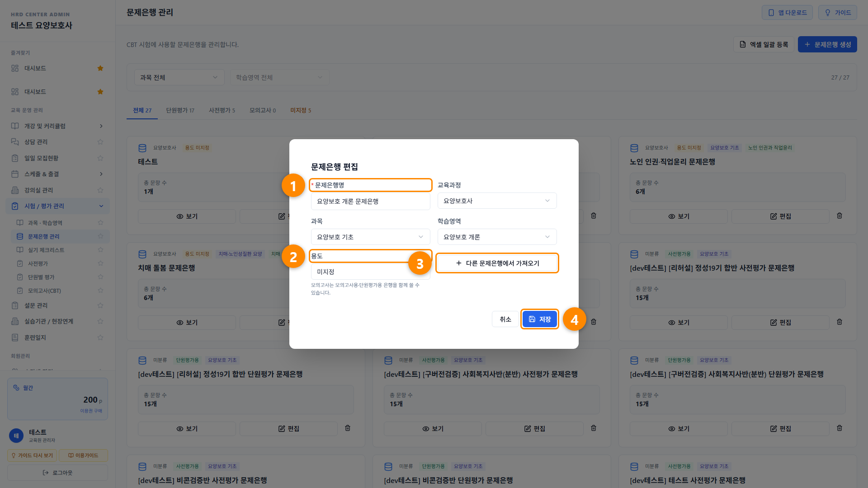Open 일일 모집현황 in the sidebar
The height and width of the screenshot is (488, 868).
pyautogui.click(x=41, y=158)
